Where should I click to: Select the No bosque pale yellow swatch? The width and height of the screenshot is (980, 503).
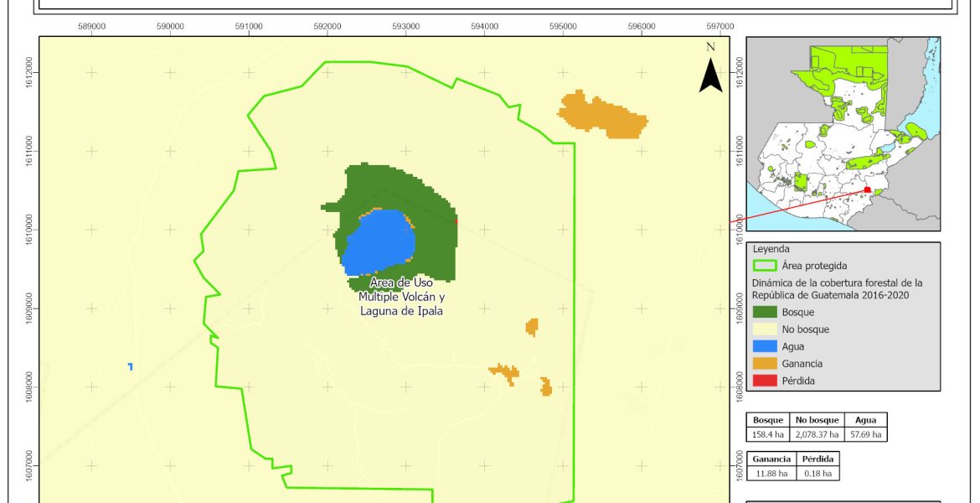coord(764,329)
